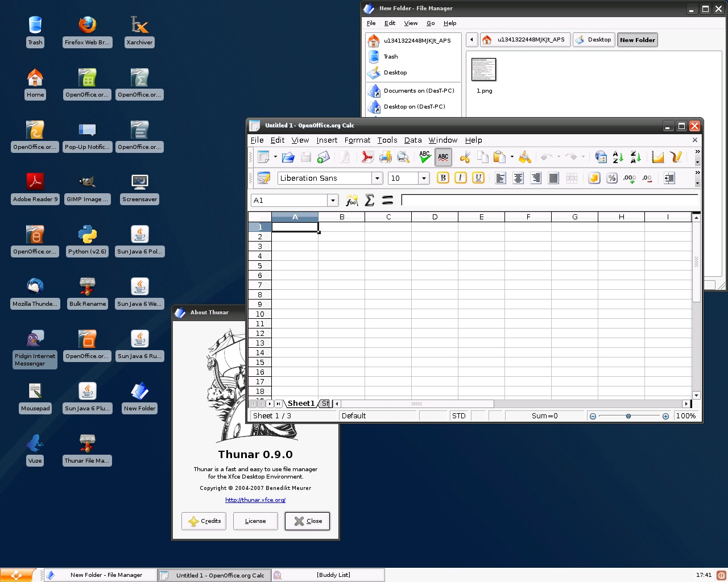This screenshot has width=728, height=582.
Task: Apply percent number format
Action: (x=612, y=178)
